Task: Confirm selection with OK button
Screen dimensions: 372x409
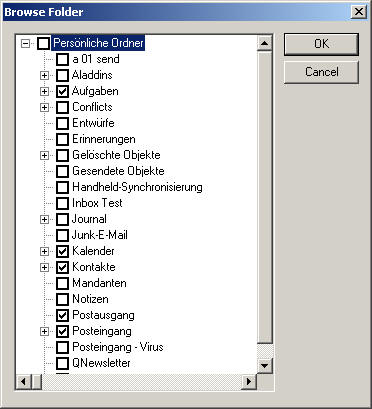Action: [x=321, y=44]
